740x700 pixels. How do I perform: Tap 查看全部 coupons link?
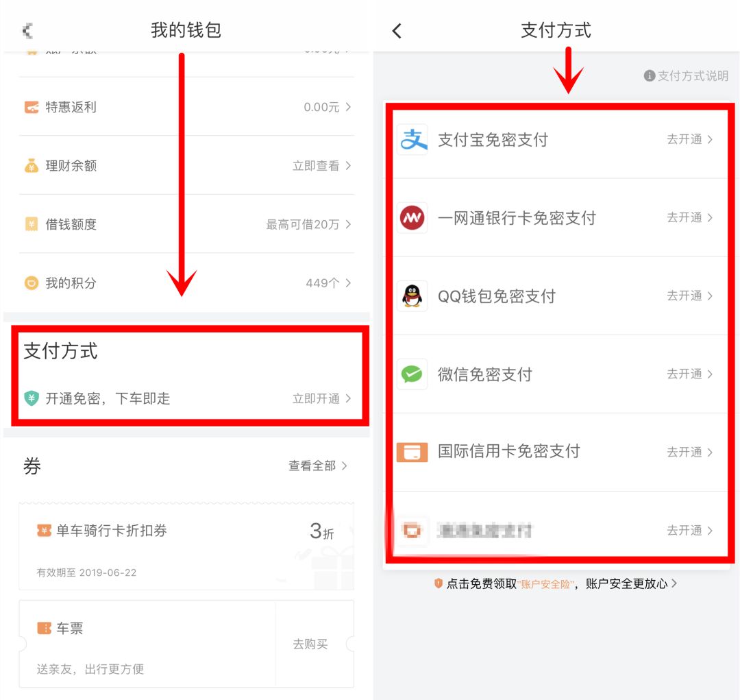[312, 466]
